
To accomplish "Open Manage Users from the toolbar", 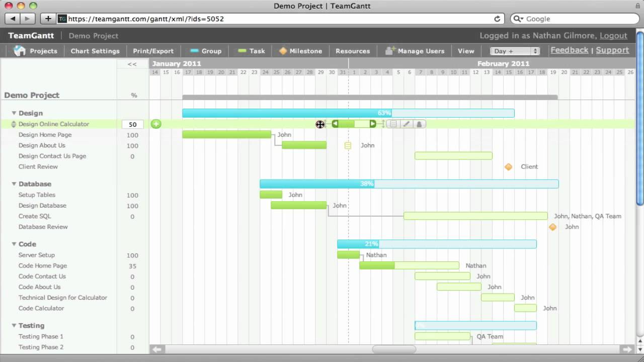I will 415,51.
